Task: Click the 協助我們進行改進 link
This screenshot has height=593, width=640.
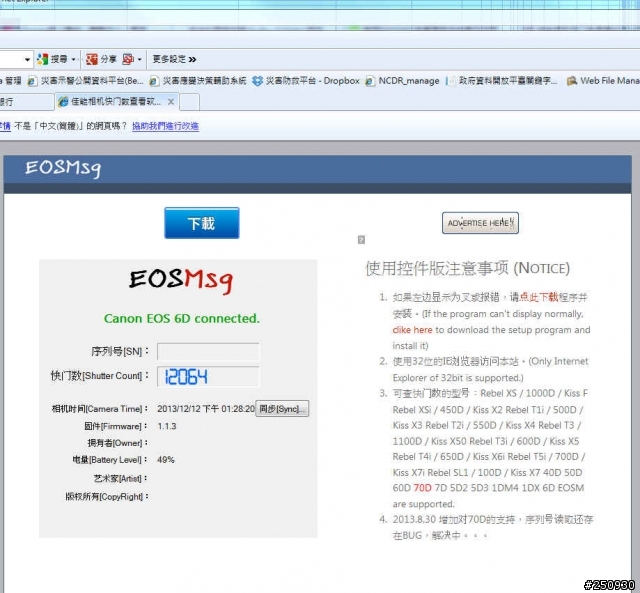Action: pyautogui.click(x=165, y=126)
